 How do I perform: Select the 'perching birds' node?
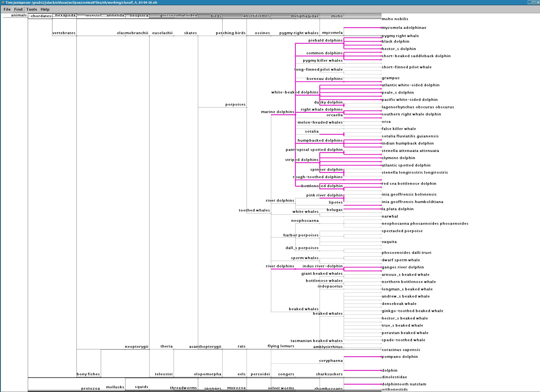tap(231, 33)
